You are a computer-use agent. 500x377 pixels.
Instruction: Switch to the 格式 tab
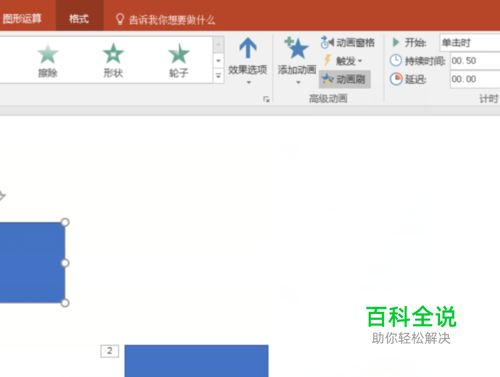(79, 19)
